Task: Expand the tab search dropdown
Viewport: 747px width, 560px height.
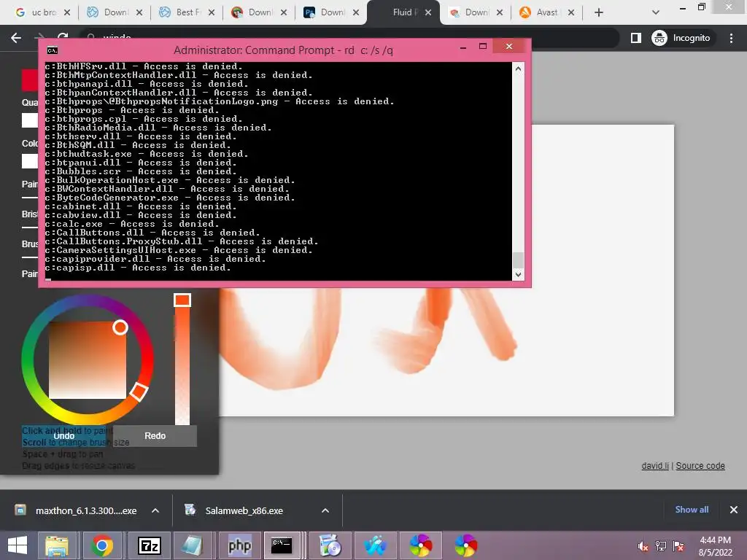Action: pos(656,12)
